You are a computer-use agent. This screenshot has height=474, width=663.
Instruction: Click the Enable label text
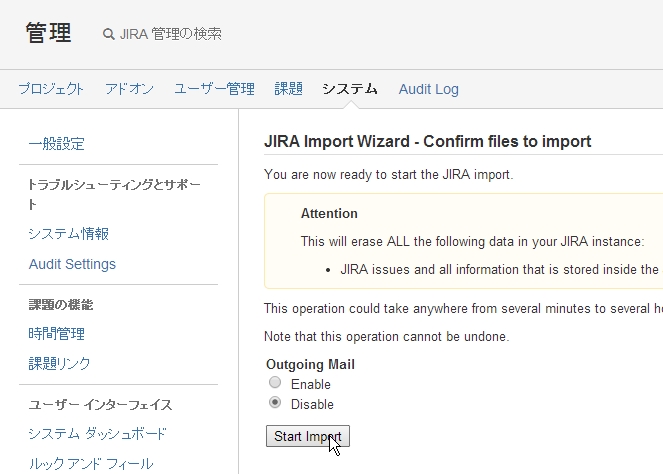click(310, 384)
